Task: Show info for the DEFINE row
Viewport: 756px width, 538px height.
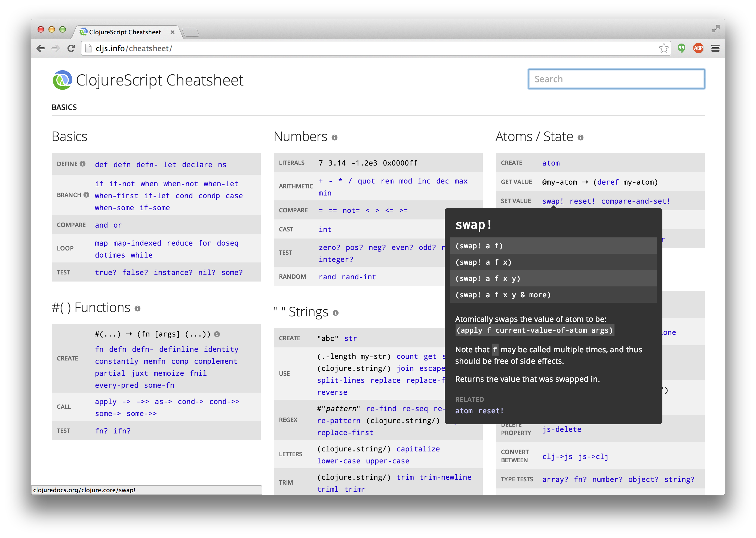Action: (x=83, y=164)
